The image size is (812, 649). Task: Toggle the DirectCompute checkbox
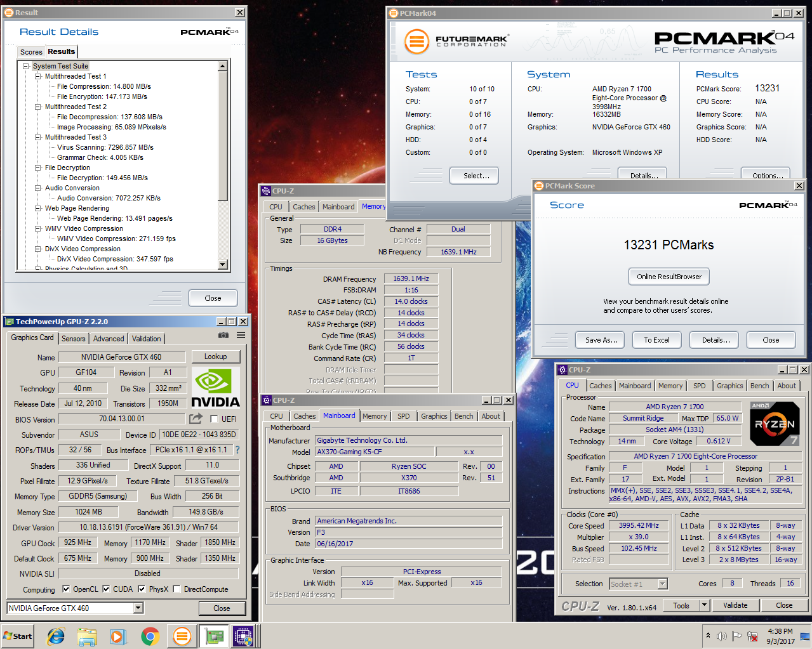[x=176, y=589]
